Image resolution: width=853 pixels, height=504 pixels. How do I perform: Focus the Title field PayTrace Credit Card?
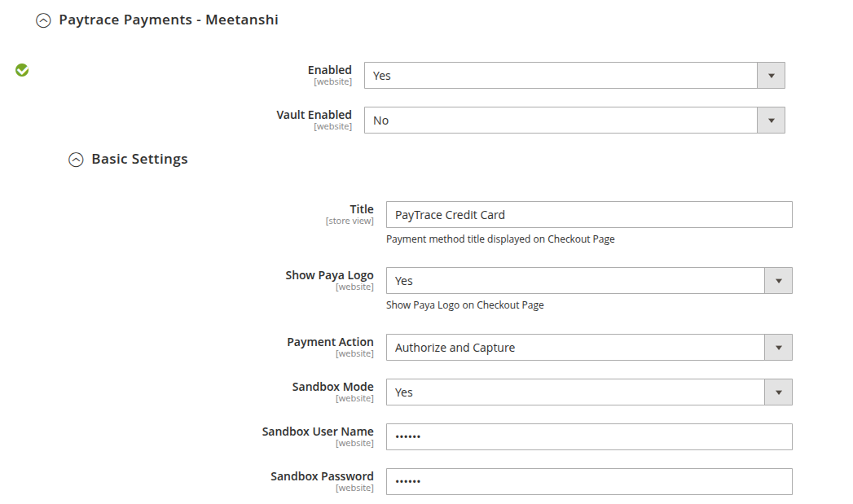[589, 215]
